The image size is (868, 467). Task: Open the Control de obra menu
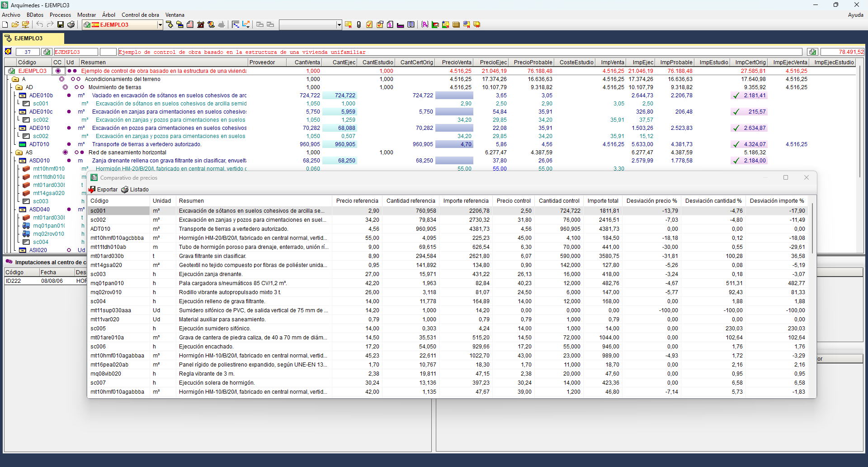pos(140,15)
